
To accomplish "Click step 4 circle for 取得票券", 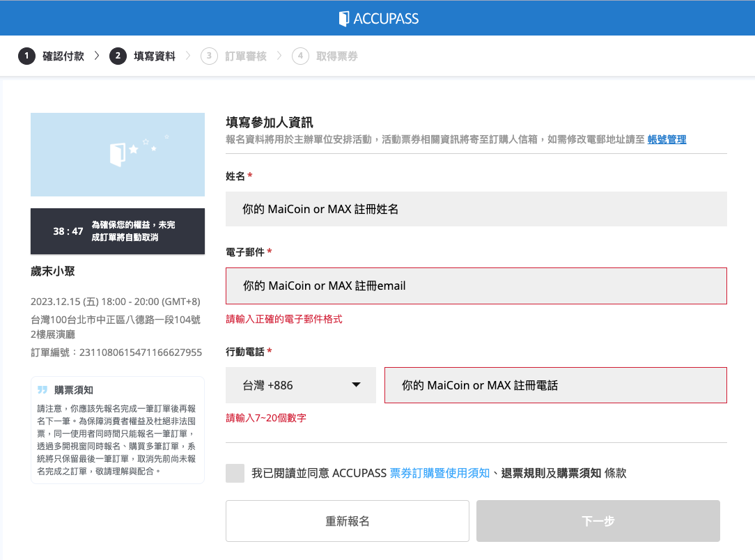I will [x=300, y=56].
